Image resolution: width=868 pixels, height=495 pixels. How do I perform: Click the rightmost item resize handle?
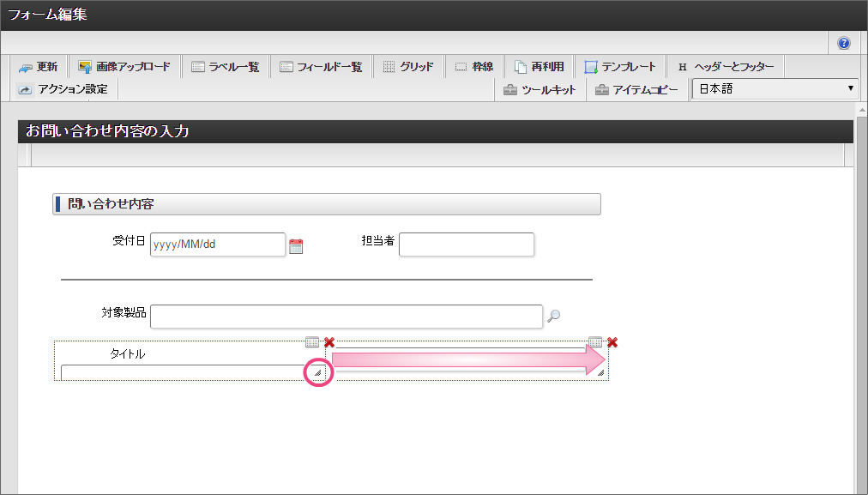pyautogui.click(x=600, y=372)
